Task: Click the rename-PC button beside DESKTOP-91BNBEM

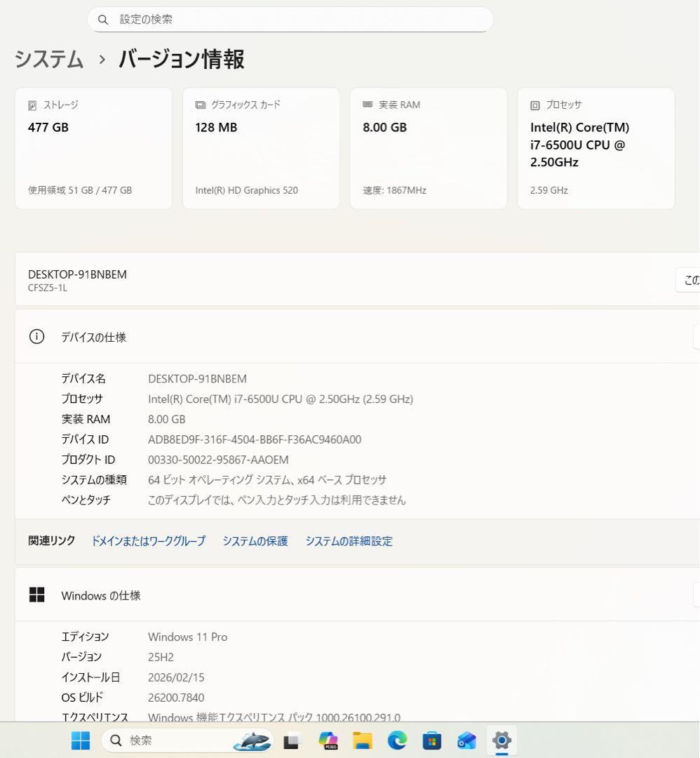Action: 688,280
